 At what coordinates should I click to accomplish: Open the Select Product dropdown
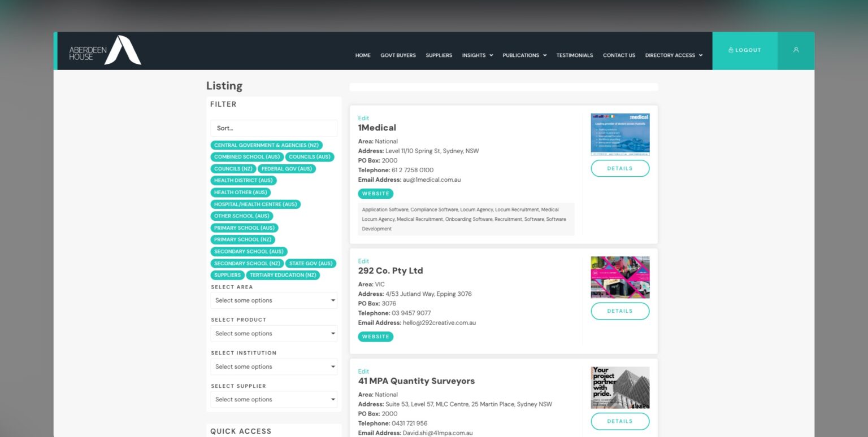274,334
